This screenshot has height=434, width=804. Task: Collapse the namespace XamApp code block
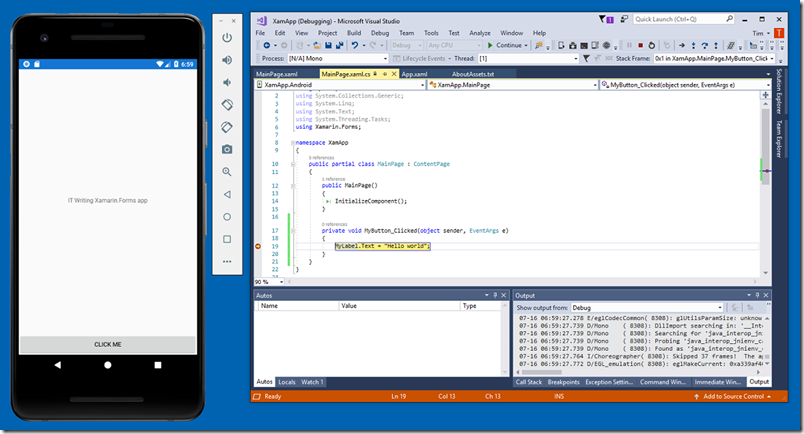pyautogui.click(x=292, y=143)
